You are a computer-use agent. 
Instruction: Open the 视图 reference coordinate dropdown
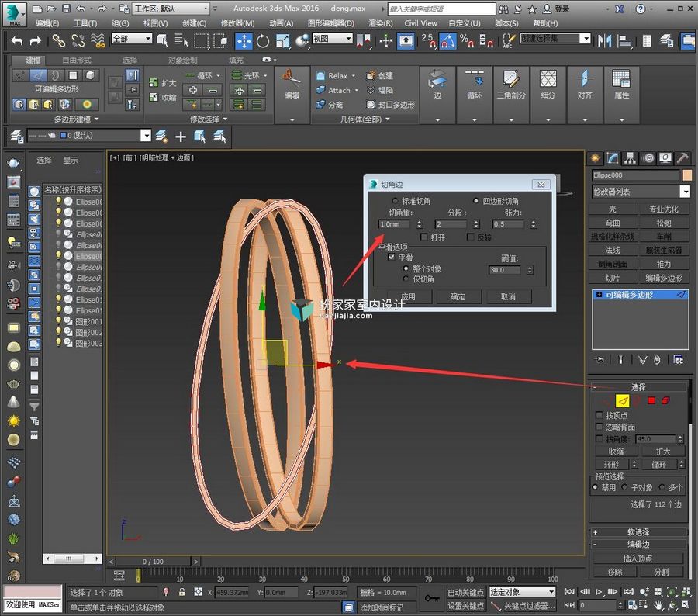[x=332, y=40]
